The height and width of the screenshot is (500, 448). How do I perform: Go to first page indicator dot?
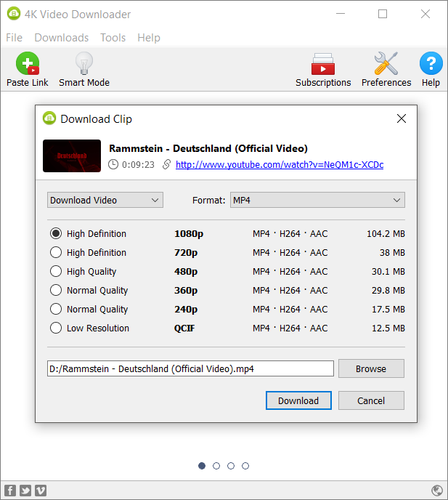[202, 466]
